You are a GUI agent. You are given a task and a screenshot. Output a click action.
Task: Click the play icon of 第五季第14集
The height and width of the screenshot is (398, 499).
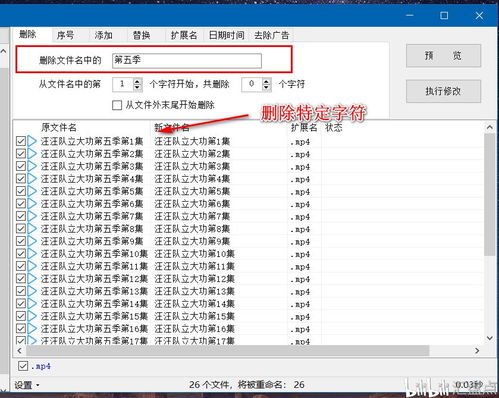click(x=32, y=304)
